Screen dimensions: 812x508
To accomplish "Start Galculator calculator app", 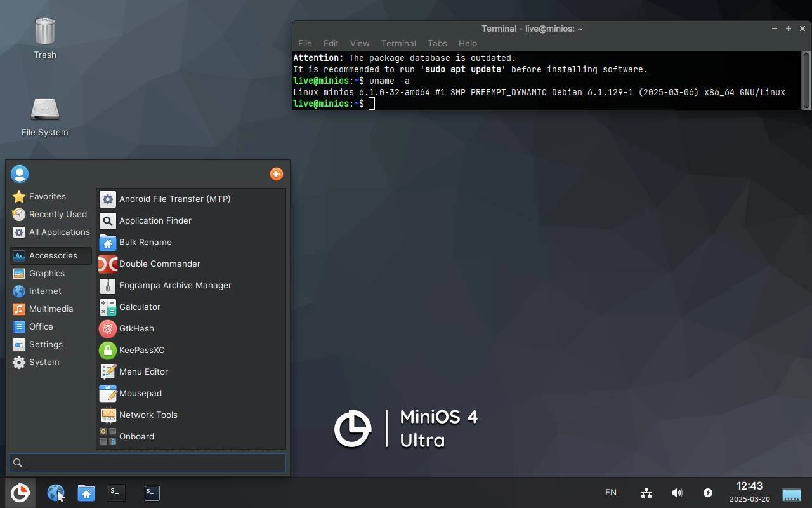I will (x=191, y=307).
